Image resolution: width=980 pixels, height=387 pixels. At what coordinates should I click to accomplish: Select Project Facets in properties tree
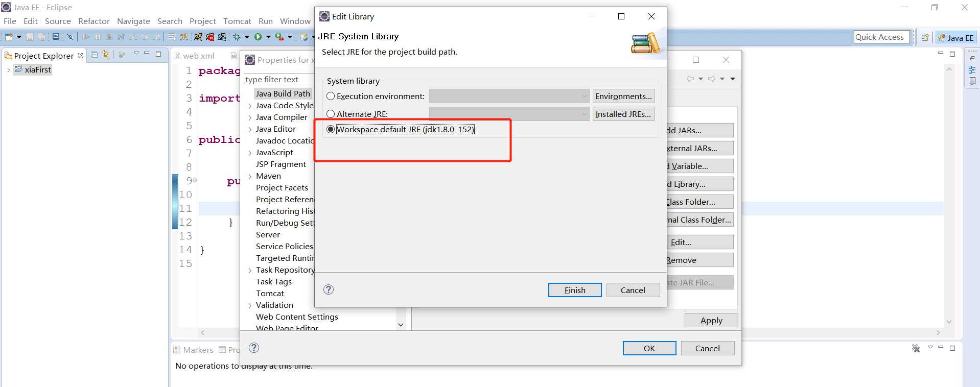point(282,188)
